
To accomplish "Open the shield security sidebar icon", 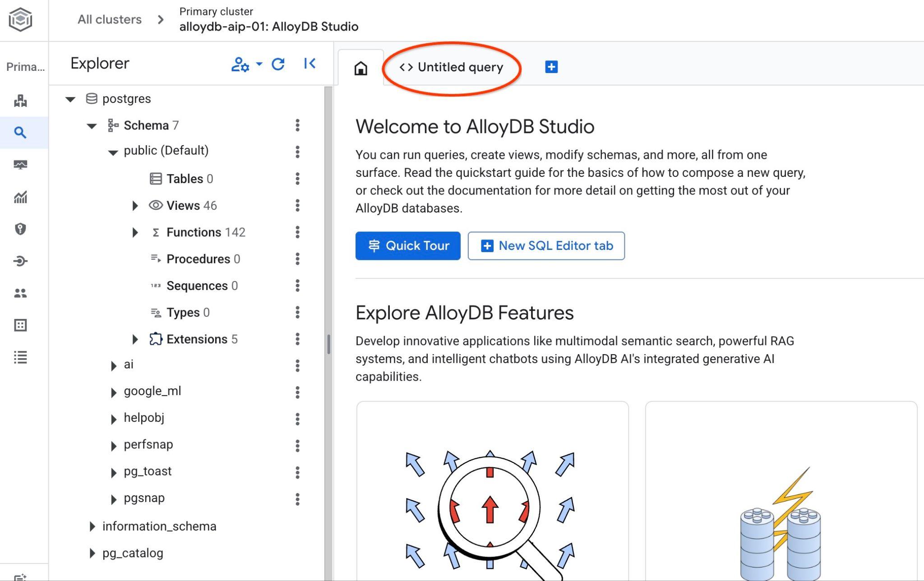I will [x=20, y=229].
